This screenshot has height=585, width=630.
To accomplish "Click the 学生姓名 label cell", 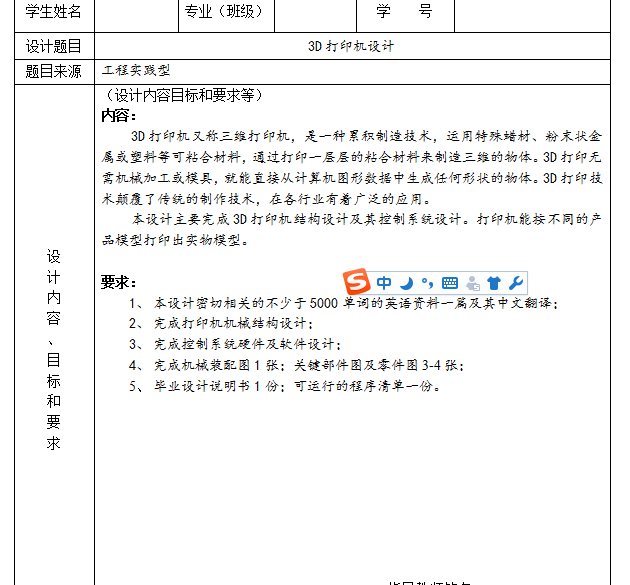I will coord(54,15).
